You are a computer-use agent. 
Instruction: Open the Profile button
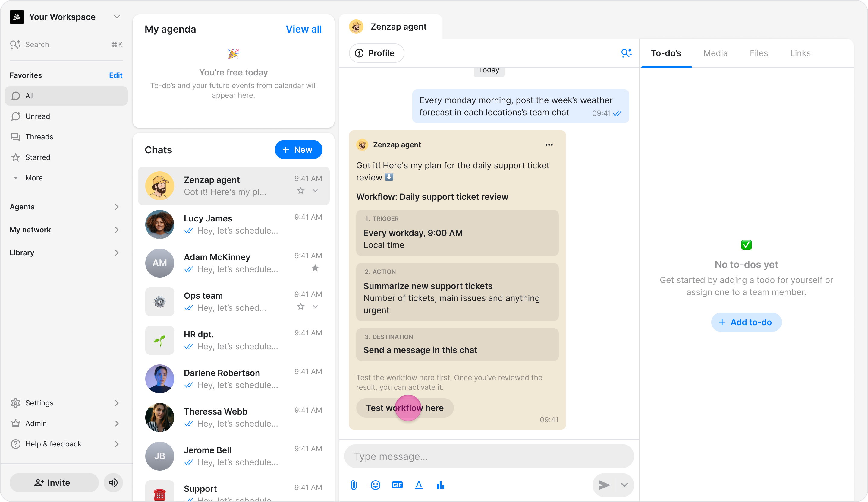pyautogui.click(x=376, y=53)
